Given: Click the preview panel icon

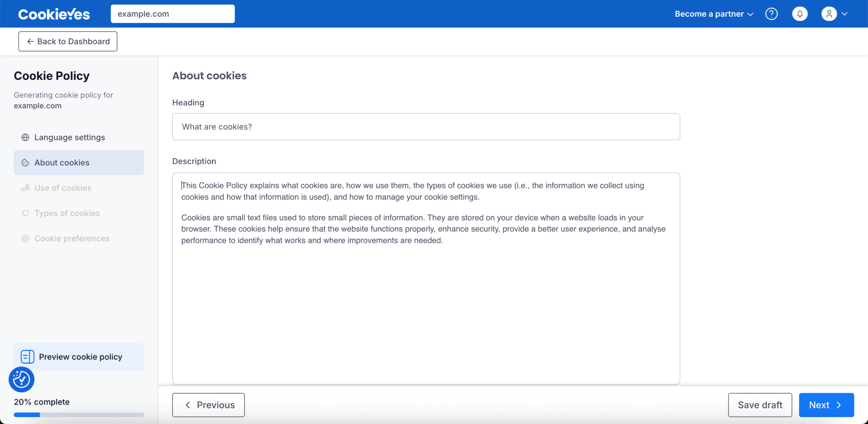Looking at the screenshot, I should [x=27, y=357].
